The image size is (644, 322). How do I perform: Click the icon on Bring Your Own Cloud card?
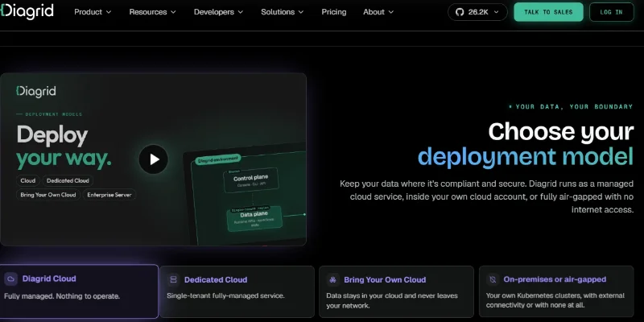333,279
